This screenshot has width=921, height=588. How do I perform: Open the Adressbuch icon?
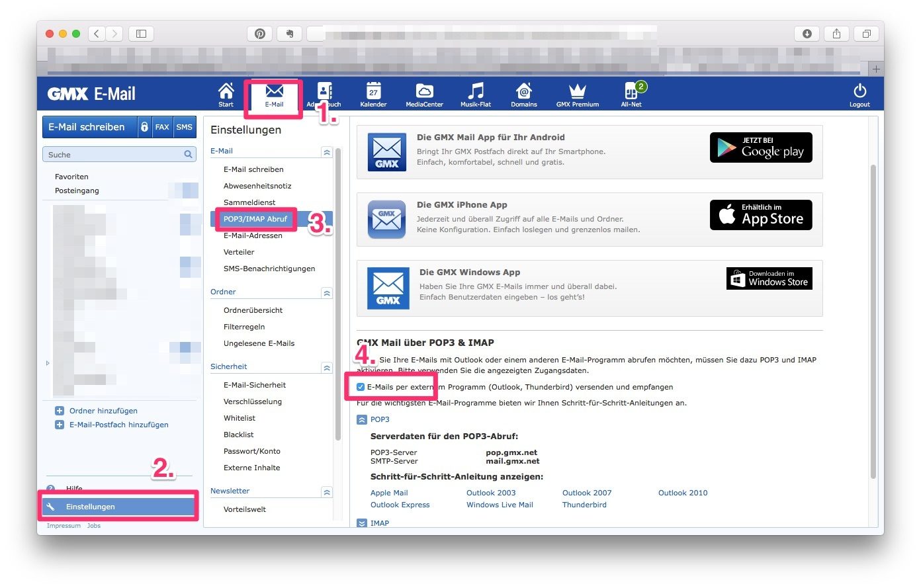(324, 94)
